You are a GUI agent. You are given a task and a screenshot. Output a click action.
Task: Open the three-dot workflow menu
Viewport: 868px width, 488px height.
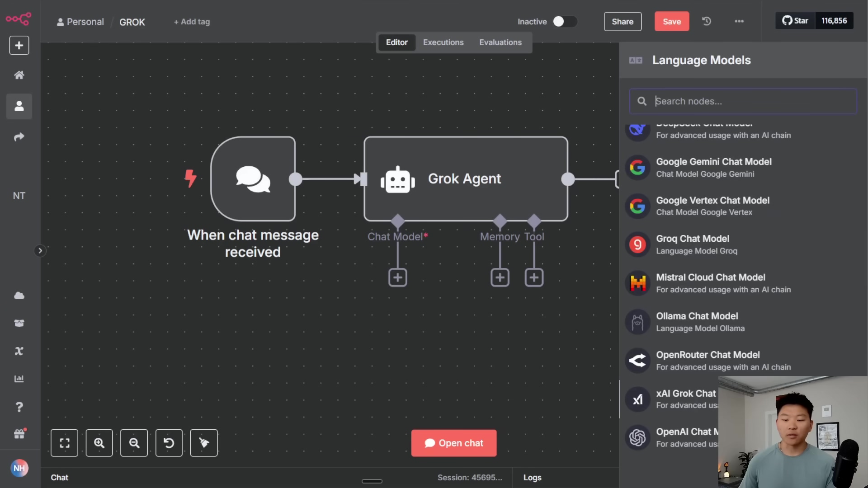click(739, 21)
